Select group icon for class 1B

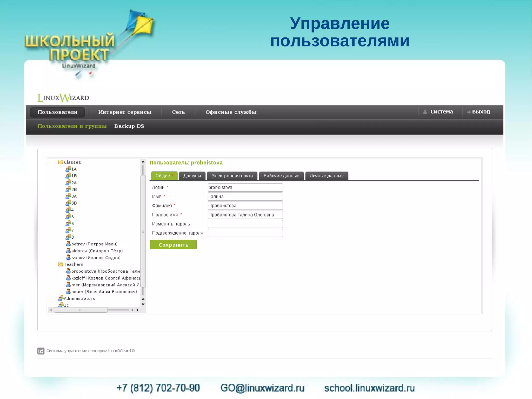[x=68, y=176]
